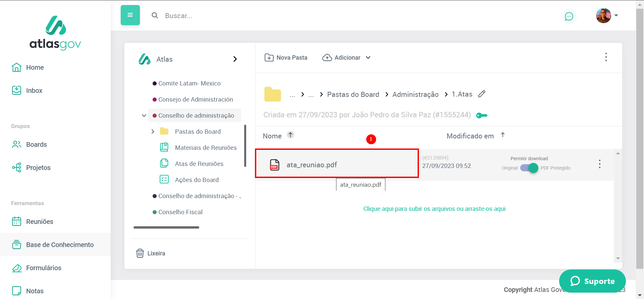Click the edit pencil beside 1.Atas

pyautogui.click(x=482, y=94)
